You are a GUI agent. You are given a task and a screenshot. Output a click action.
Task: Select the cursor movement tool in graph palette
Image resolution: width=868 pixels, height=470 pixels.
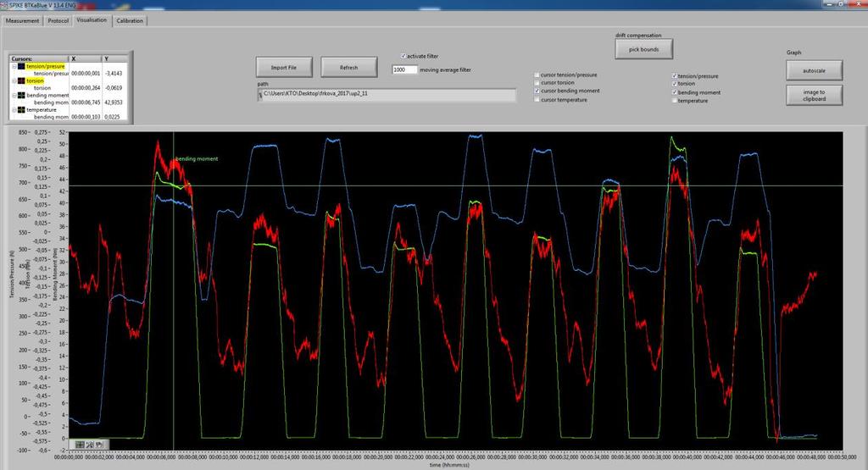(x=81, y=445)
